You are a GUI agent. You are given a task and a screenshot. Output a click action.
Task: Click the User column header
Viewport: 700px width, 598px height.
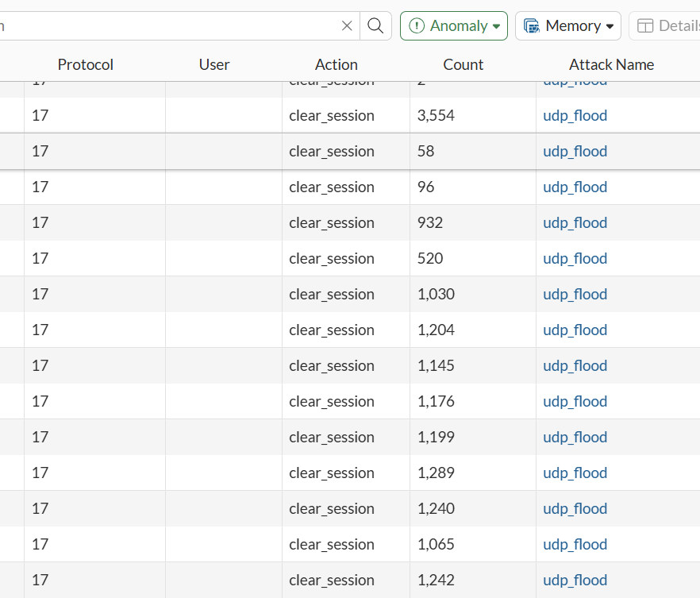[214, 65]
